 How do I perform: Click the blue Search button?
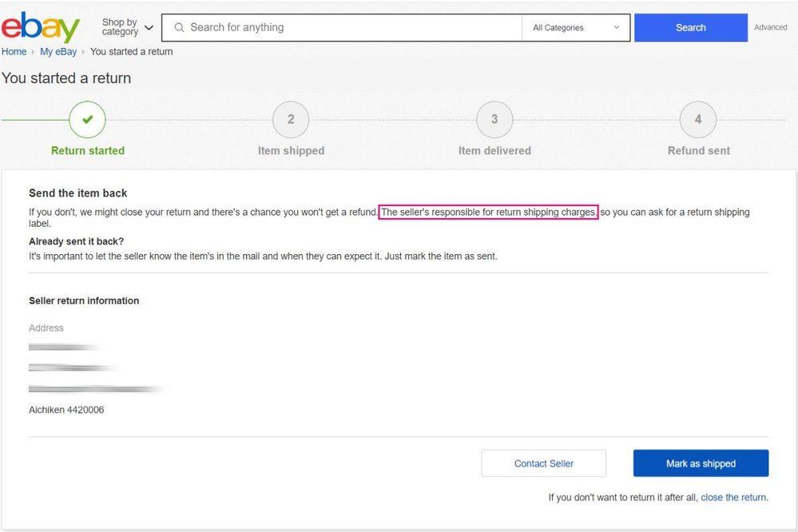pyautogui.click(x=691, y=27)
